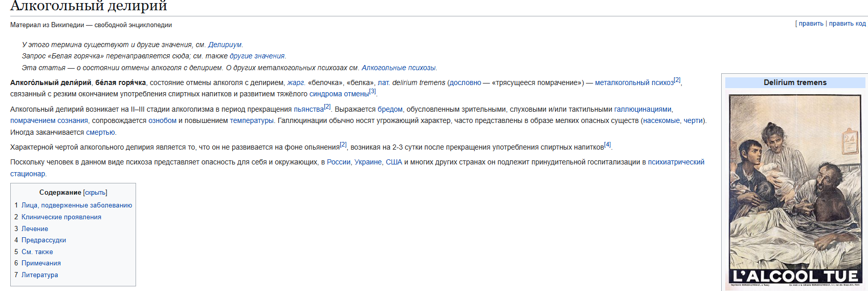Go to section 'Клинические проявления'
The image size is (868, 291).
[61, 217]
